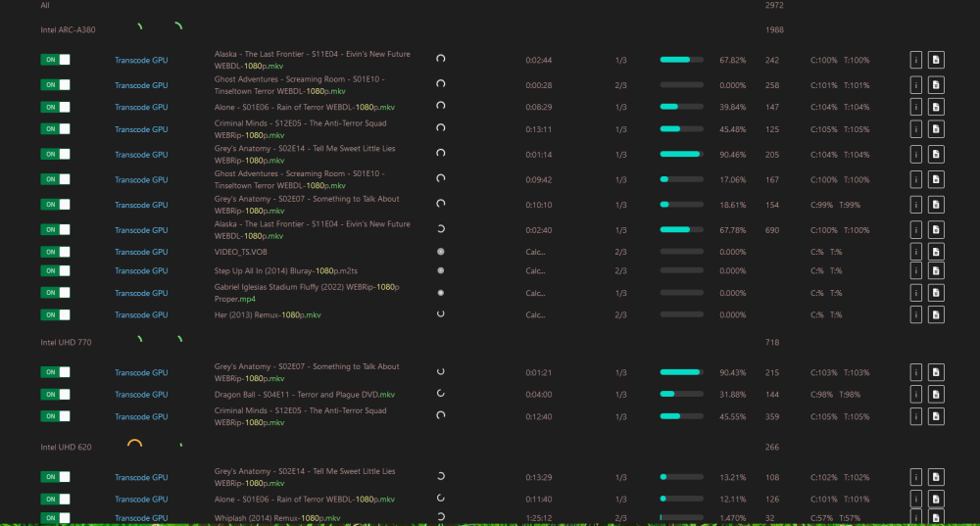The height and width of the screenshot is (526, 980).
Task: Click the C:99% T:99% value
Action: tap(836, 205)
